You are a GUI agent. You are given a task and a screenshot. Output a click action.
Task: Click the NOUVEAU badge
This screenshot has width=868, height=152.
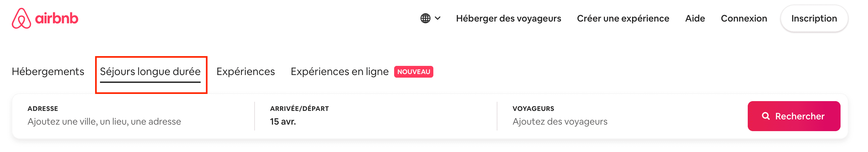point(413,72)
